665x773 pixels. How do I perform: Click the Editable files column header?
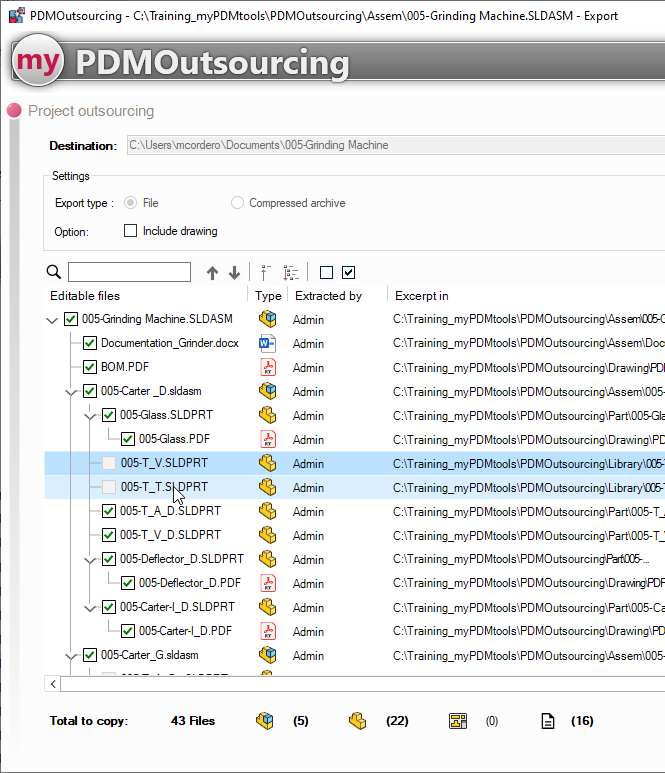(x=85, y=296)
